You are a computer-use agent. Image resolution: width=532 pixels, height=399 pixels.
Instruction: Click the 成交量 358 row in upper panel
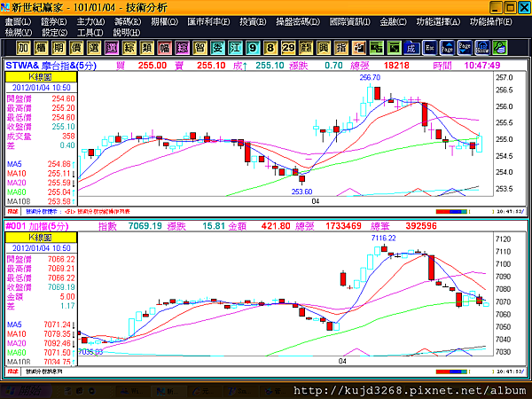click(x=41, y=137)
